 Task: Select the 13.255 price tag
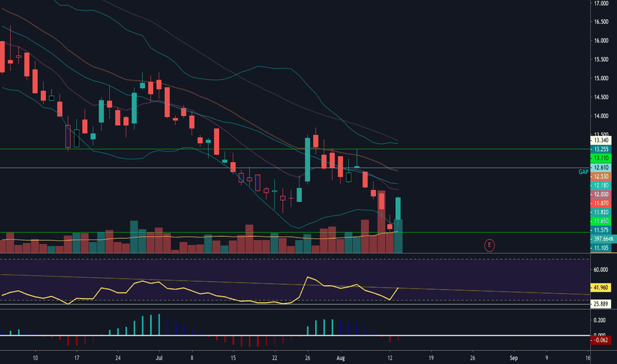pos(601,149)
